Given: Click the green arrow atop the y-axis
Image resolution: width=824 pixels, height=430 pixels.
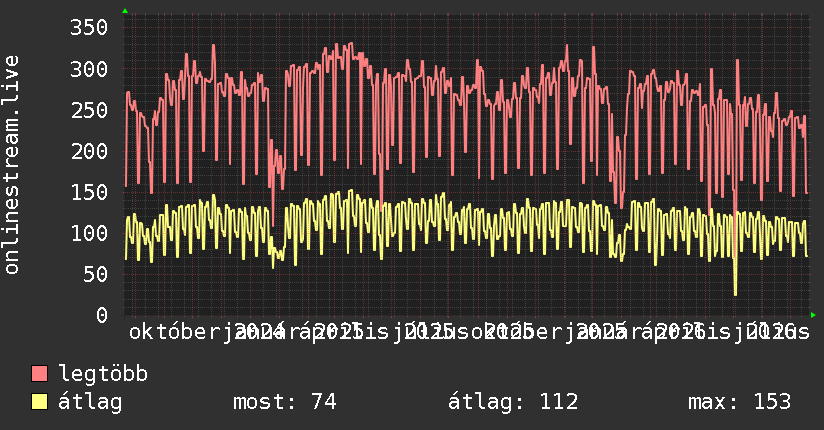Looking at the screenshot, I should [125, 11].
